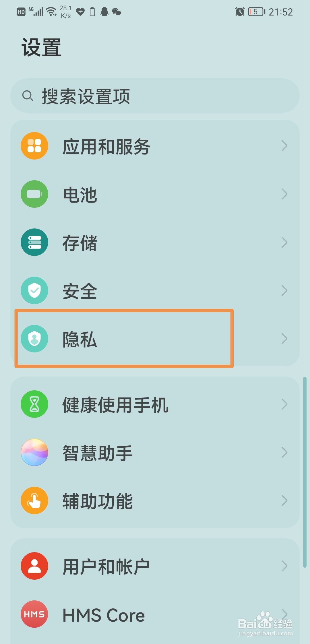Tap the teal Storage icon
The width and height of the screenshot is (310, 644).
tap(34, 242)
